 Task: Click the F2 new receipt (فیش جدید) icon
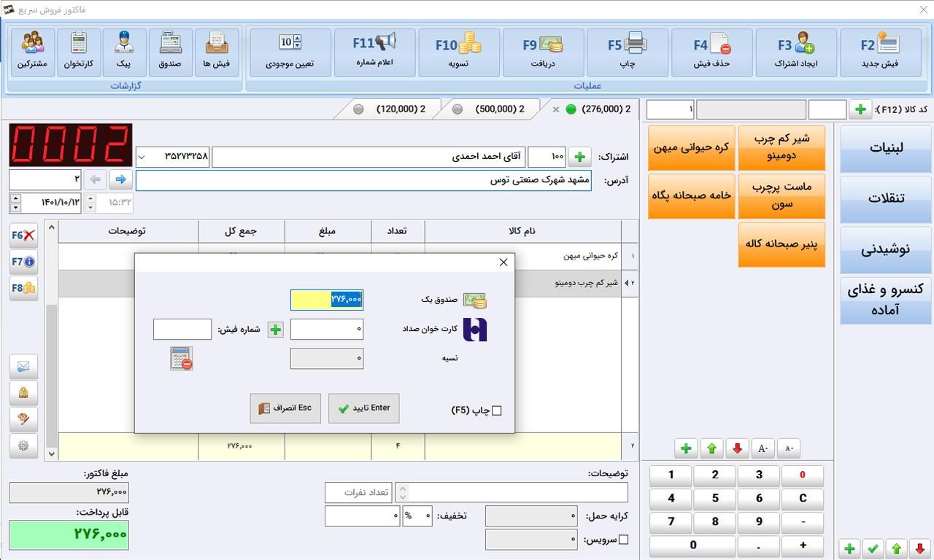pyautogui.click(x=879, y=52)
